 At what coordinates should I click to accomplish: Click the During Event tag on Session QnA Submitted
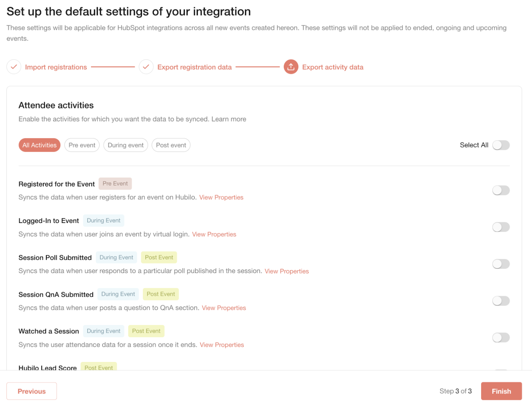118,294
